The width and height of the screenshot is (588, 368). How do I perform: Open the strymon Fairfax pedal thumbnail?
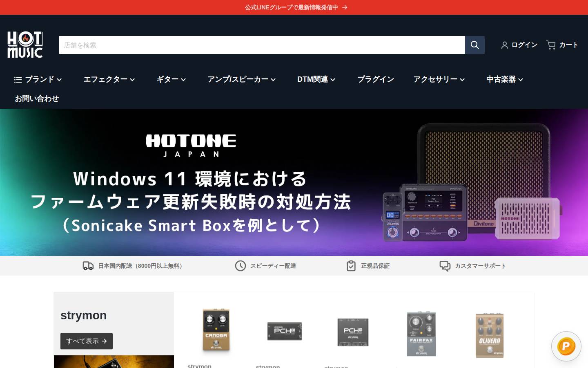421,334
